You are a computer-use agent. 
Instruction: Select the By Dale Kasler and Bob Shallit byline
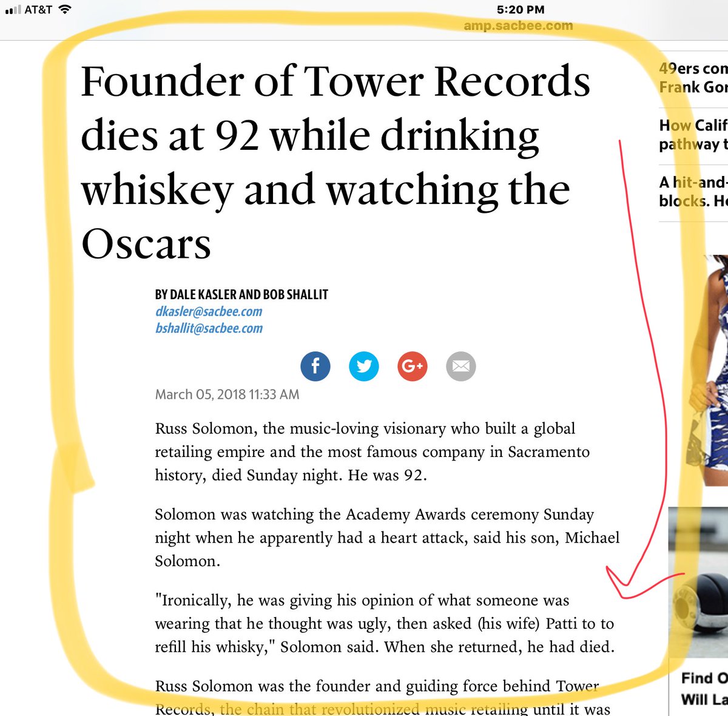241,295
